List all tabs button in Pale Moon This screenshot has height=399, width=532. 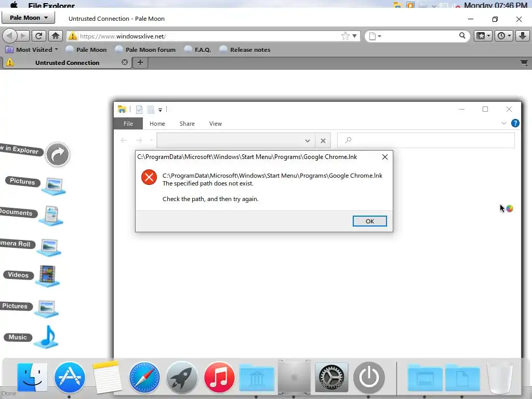(524, 63)
